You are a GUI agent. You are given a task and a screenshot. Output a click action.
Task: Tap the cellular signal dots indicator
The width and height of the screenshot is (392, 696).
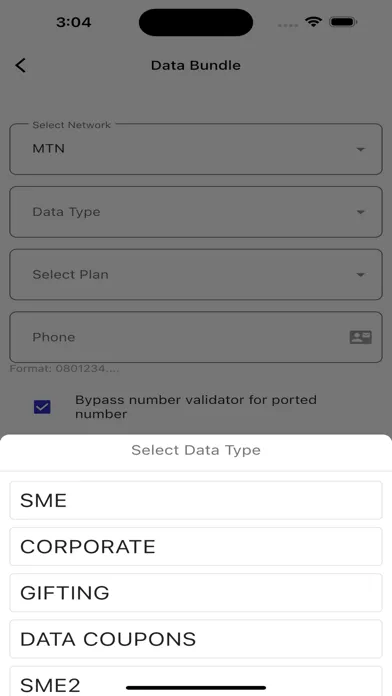point(288,25)
